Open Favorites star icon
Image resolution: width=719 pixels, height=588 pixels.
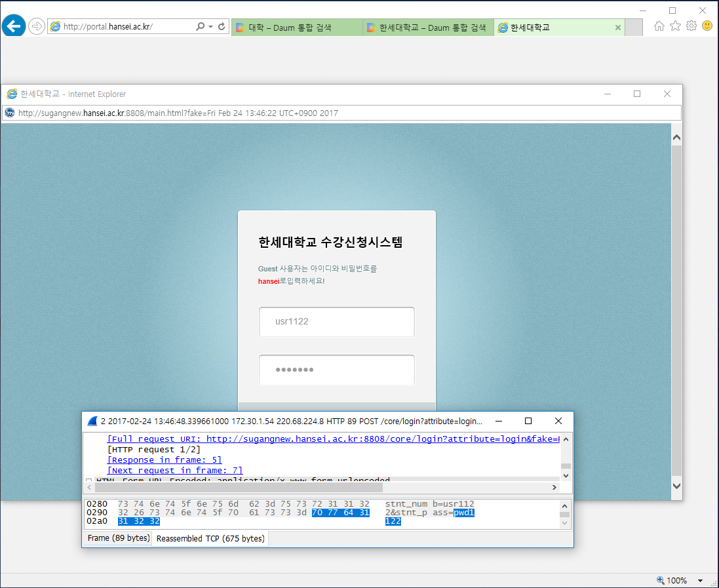click(x=675, y=26)
